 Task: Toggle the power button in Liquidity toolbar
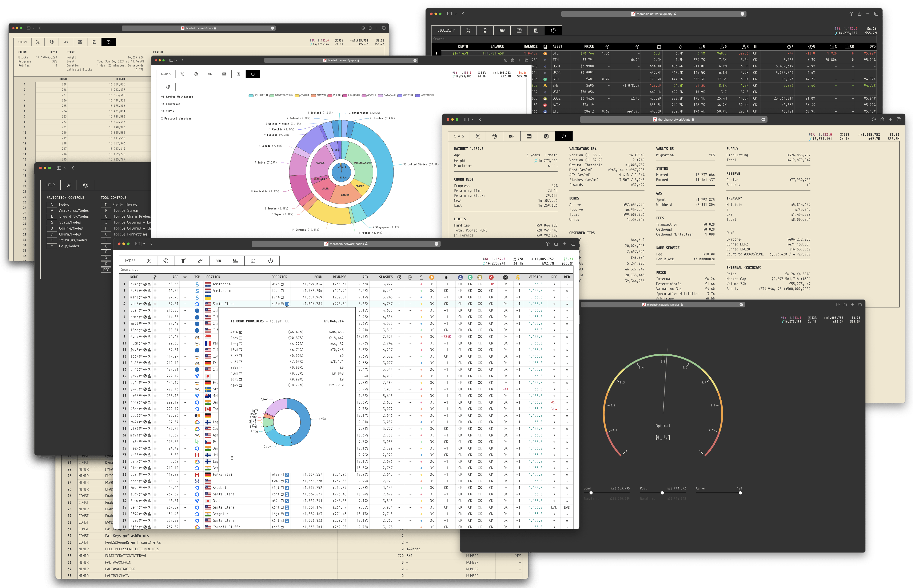[x=553, y=31]
